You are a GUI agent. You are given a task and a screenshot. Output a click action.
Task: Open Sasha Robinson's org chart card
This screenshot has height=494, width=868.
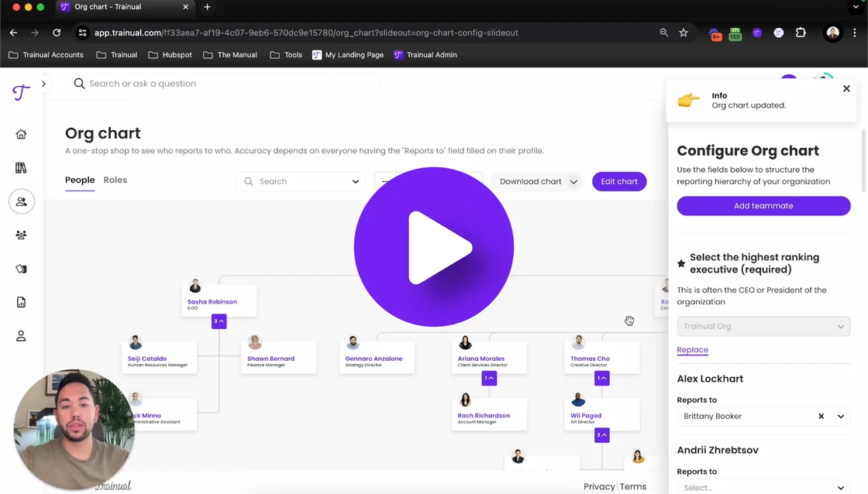[219, 300]
